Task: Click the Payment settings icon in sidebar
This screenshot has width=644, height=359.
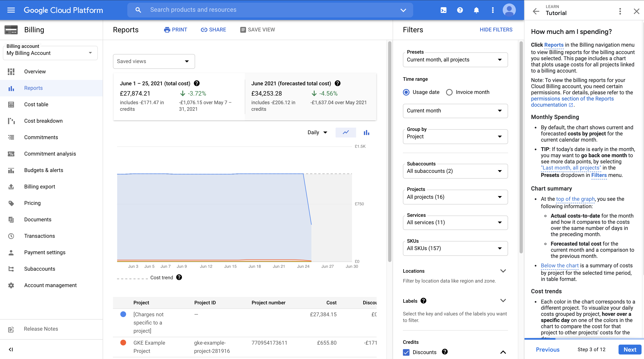Action: pos(11,252)
